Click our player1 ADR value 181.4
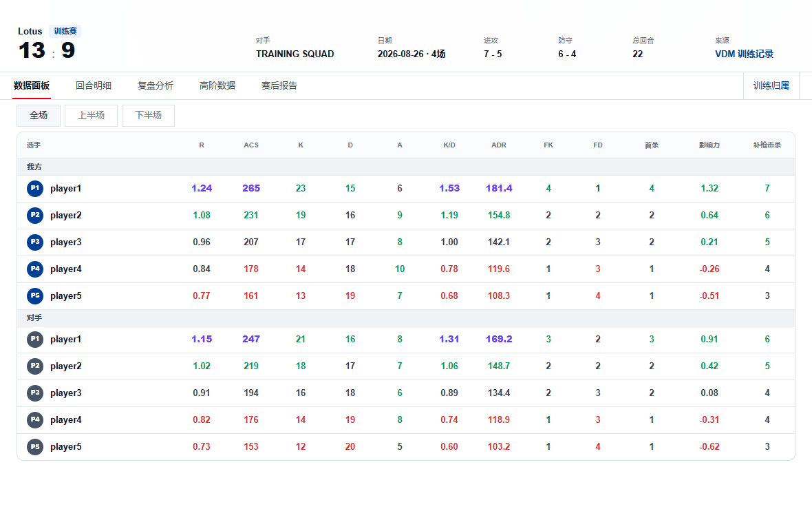The width and height of the screenshot is (812, 509). 499,188
